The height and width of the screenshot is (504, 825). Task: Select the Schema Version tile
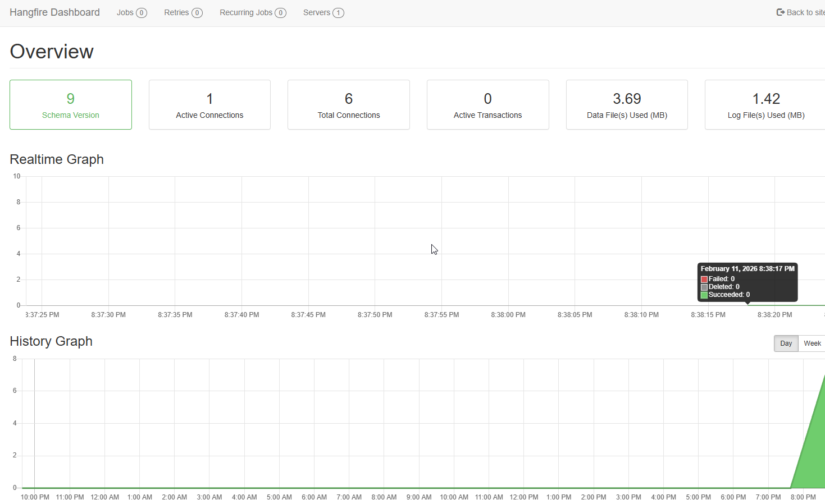coord(70,104)
